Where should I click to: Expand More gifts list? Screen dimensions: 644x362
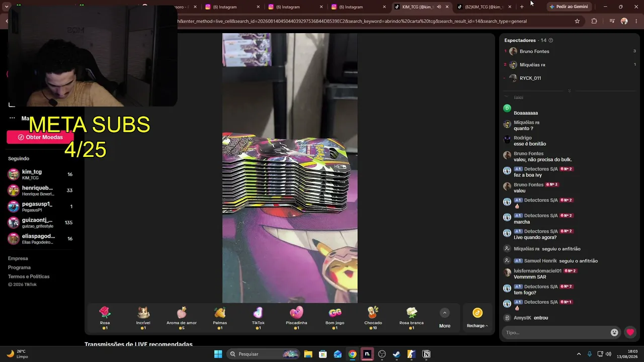click(445, 319)
